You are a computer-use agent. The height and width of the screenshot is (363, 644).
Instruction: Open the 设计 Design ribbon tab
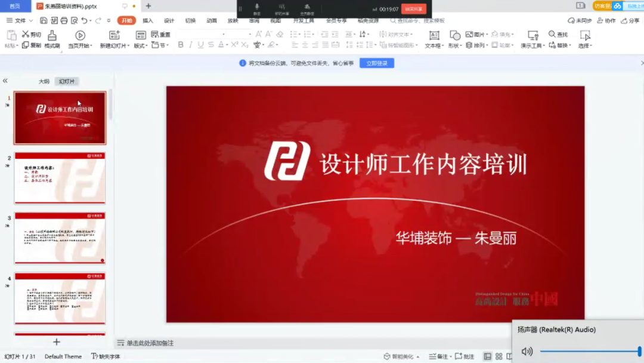(169, 21)
